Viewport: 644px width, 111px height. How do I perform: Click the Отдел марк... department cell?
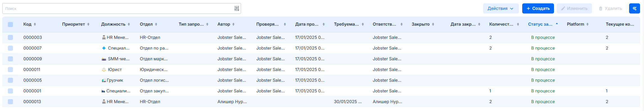154,59
